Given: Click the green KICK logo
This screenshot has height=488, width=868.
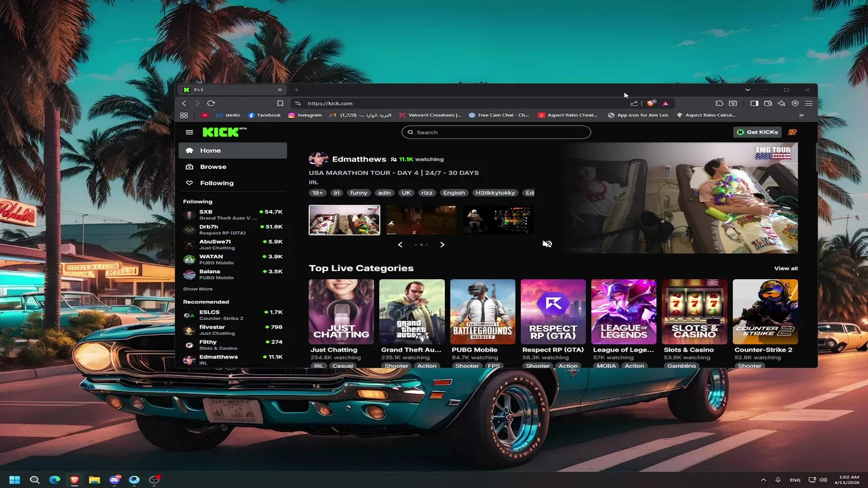Looking at the screenshot, I should (220, 132).
